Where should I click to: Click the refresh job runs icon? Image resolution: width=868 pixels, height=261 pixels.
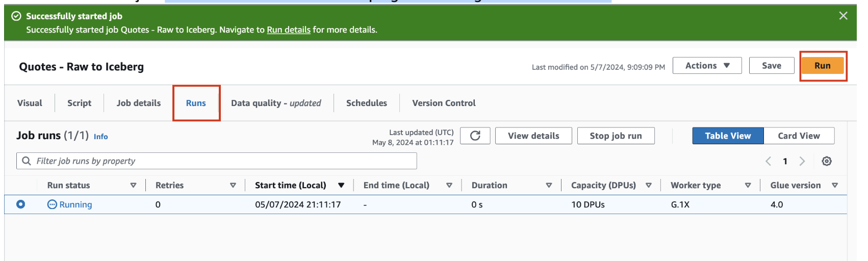pos(475,136)
